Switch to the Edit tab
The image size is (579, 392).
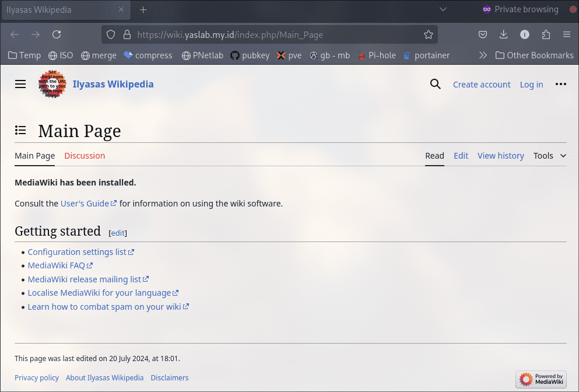461,156
